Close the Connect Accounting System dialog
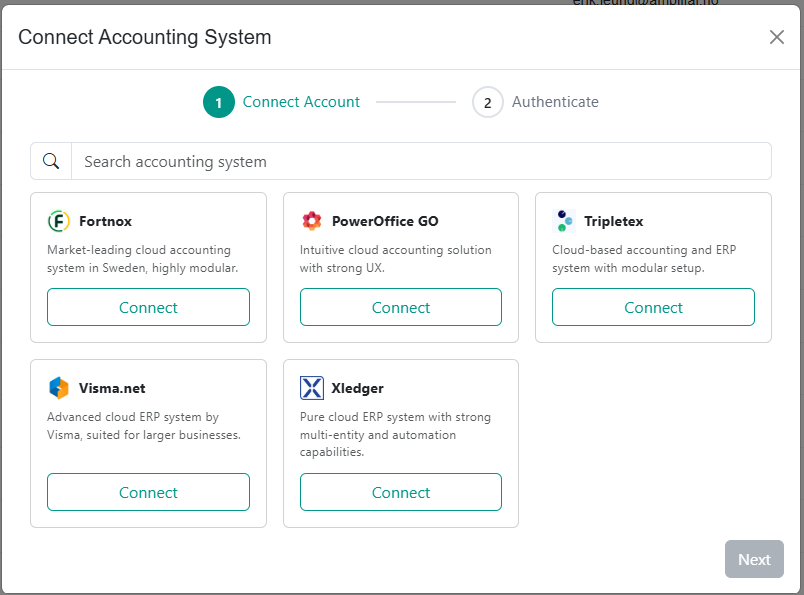The height and width of the screenshot is (595, 804). point(777,37)
